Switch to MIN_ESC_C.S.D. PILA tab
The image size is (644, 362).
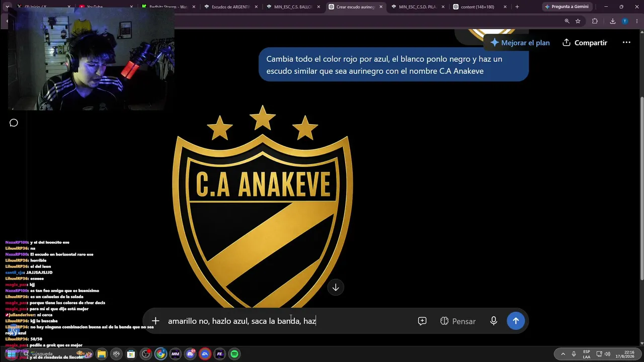417,7
